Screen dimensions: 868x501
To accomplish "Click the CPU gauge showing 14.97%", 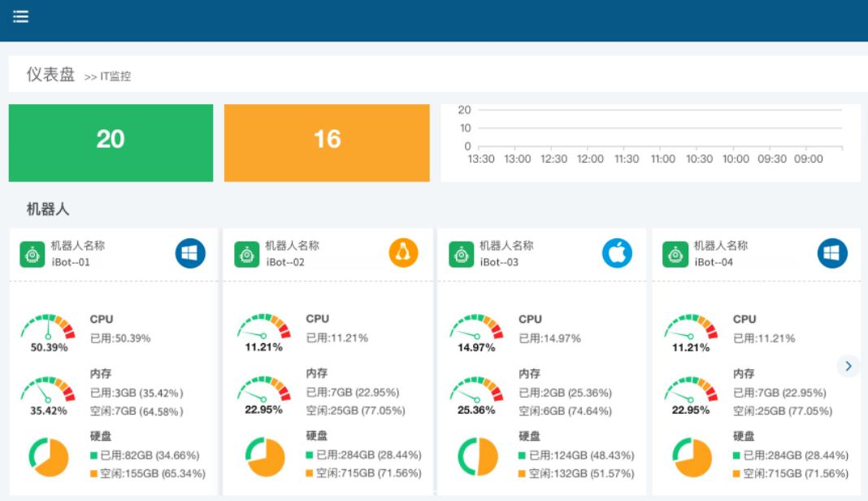I will click(x=476, y=333).
